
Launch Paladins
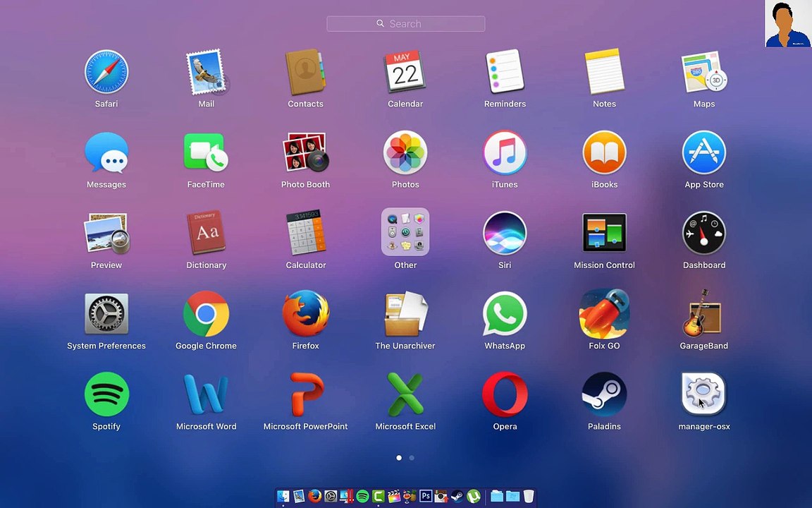tap(604, 394)
